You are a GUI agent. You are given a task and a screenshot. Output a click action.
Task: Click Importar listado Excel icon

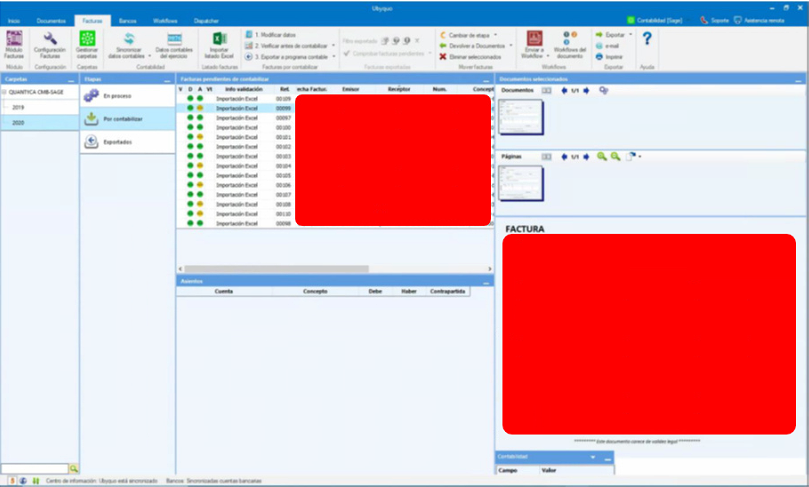pos(220,39)
